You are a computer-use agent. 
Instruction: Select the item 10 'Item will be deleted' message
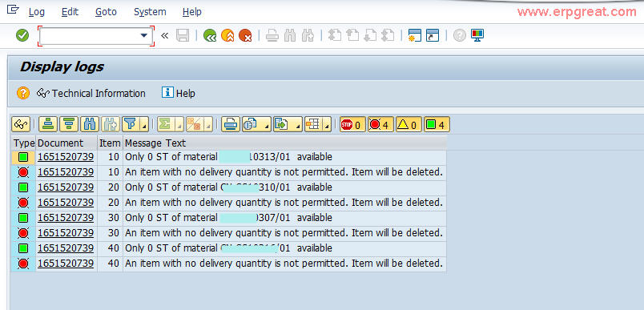tap(284, 172)
